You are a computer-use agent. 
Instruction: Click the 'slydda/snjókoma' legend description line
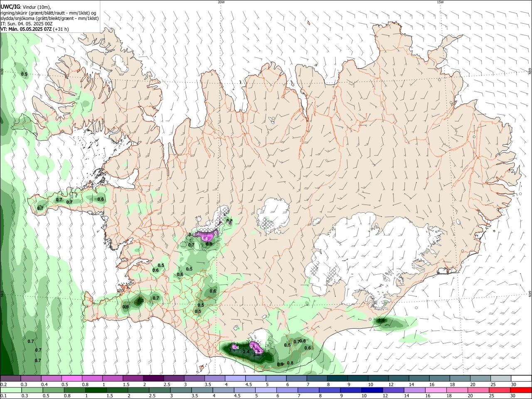[49, 18]
